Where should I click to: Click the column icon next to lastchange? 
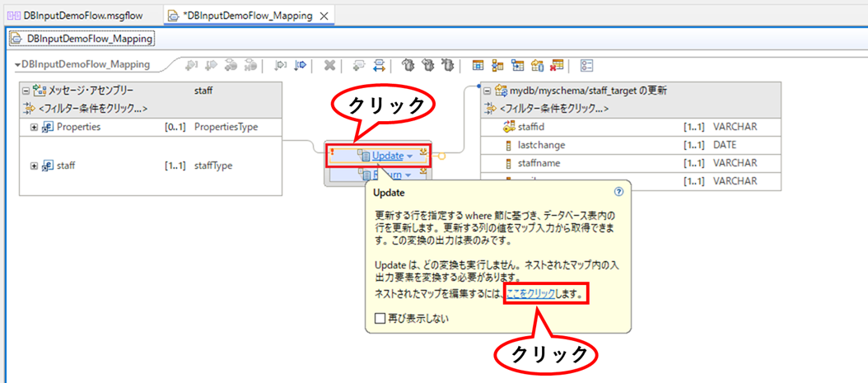tap(508, 145)
